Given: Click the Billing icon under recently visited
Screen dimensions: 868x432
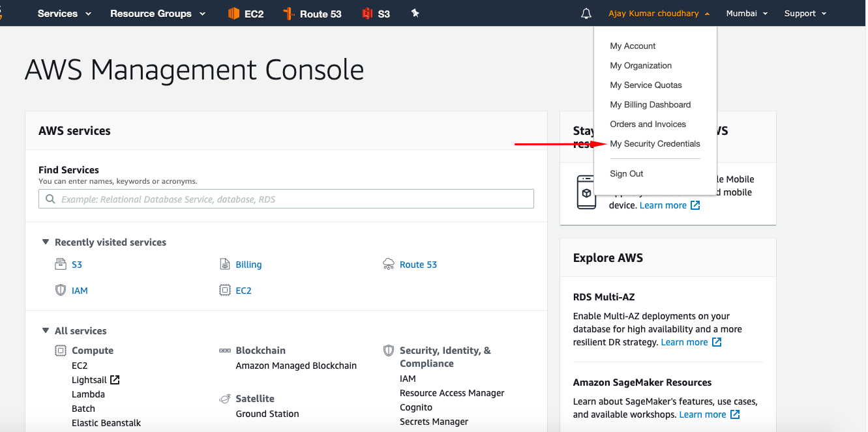Looking at the screenshot, I should click(224, 264).
